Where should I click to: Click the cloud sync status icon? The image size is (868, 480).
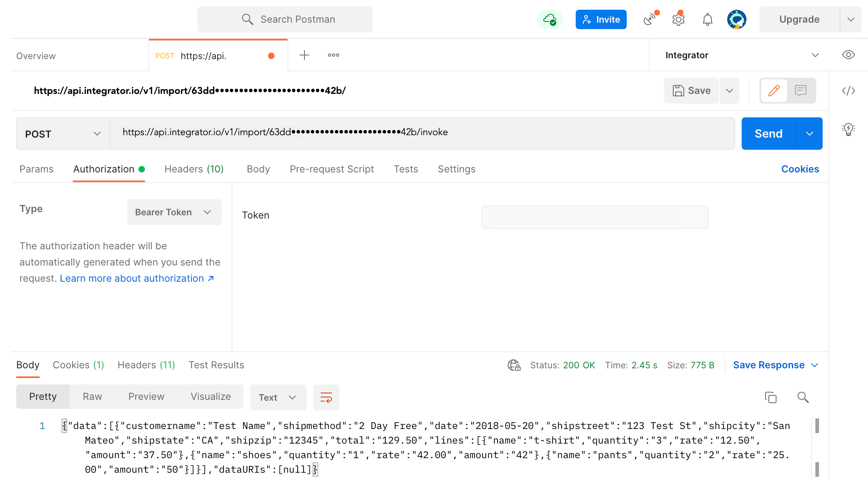550,19
